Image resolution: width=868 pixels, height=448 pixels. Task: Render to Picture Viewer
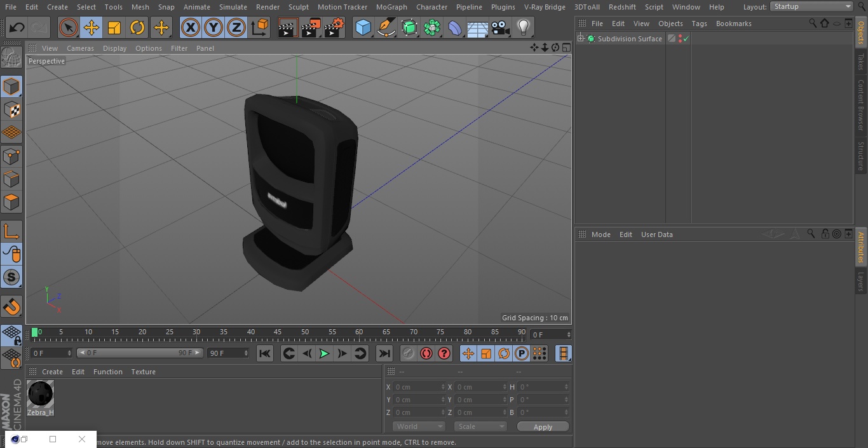point(311,27)
